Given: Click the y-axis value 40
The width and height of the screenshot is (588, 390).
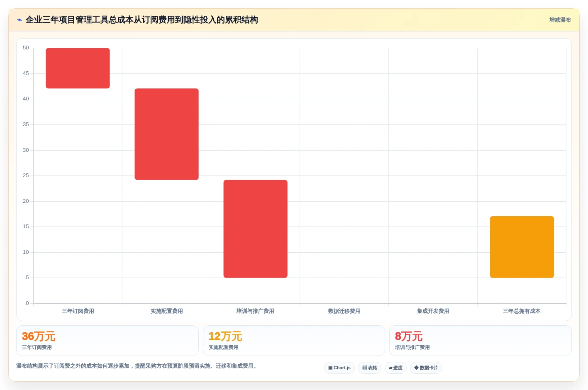Looking at the screenshot, I should click(26, 99).
